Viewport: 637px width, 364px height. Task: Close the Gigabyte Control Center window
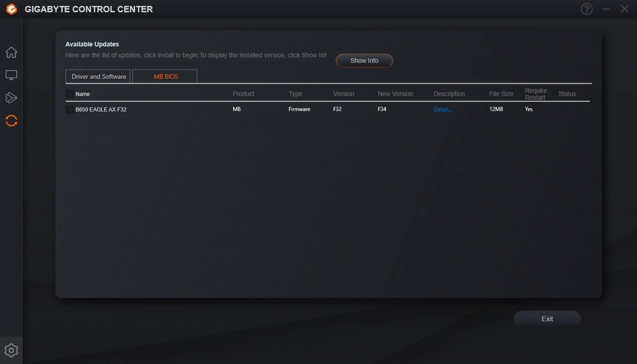pos(625,9)
